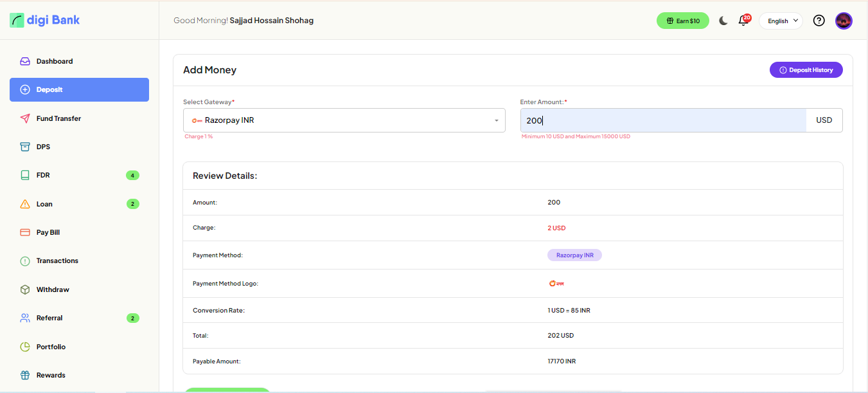Click the Earn $10 button
868x393 pixels.
682,21
